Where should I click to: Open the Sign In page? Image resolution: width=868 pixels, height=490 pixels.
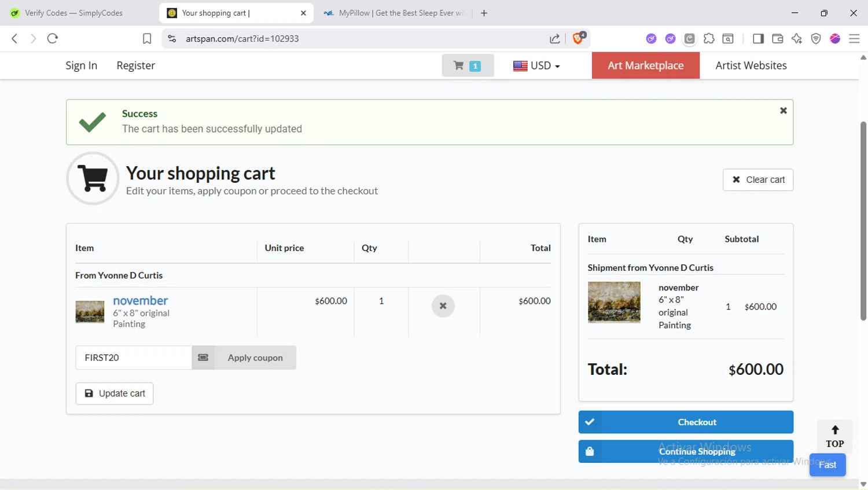(x=81, y=65)
